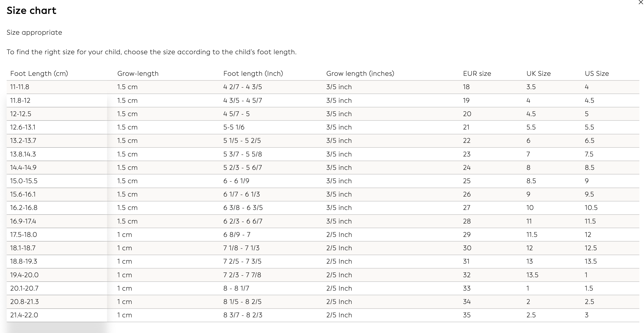Click the EUR size 18 cell
This screenshot has height=333, width=644.
[x=466, y=87]
